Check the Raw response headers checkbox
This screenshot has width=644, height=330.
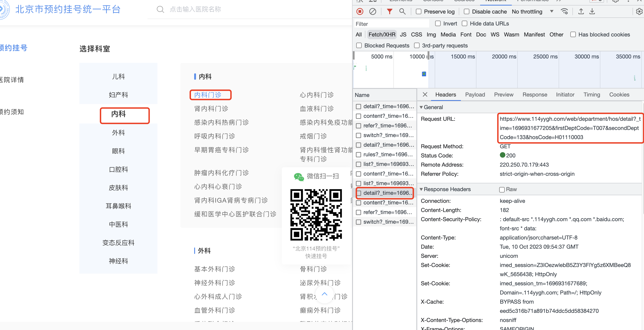point(502,190)
